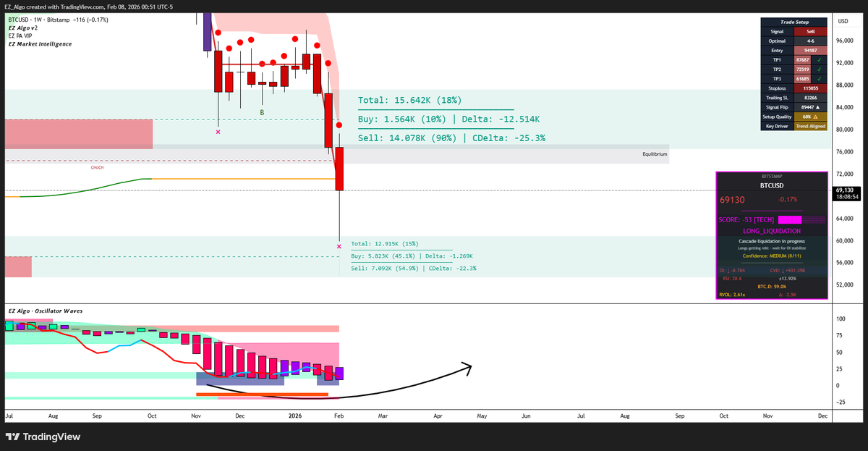Click the latest large red weekly candle body
The width and height of the screenshot is (868, 451).
coord(339,169)
